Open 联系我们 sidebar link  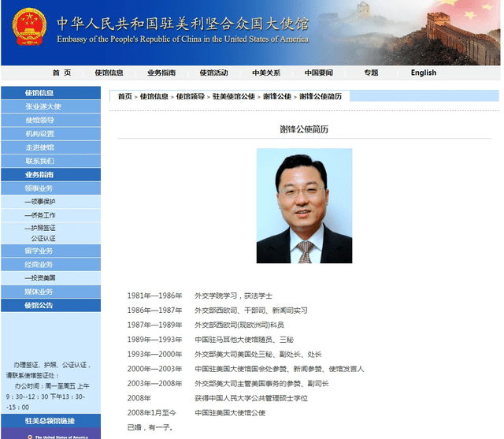pos(50,161)
